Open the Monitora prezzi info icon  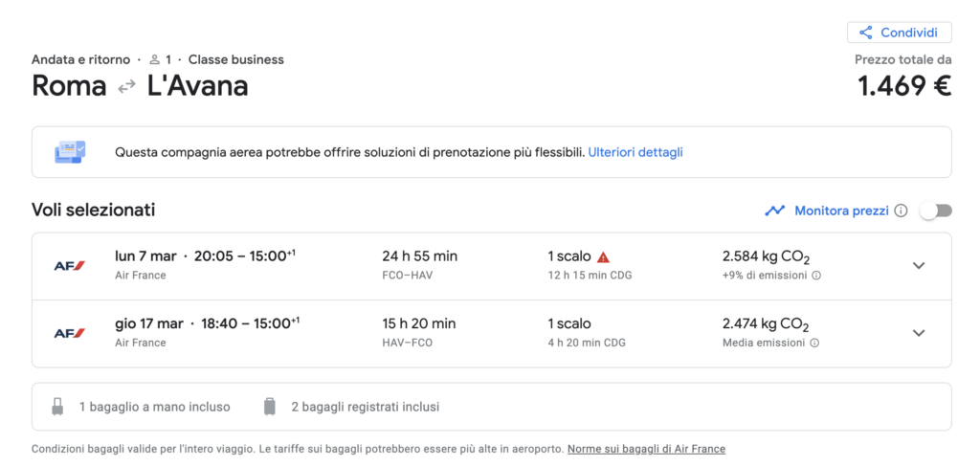[x=901, y=211]
